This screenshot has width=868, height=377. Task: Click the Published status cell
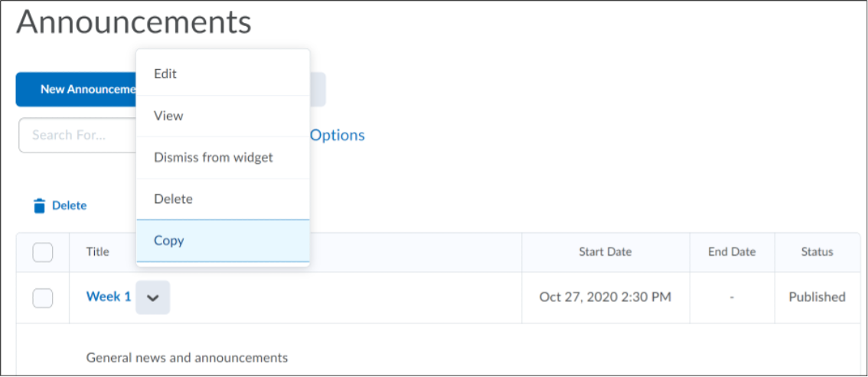point(817,297)
